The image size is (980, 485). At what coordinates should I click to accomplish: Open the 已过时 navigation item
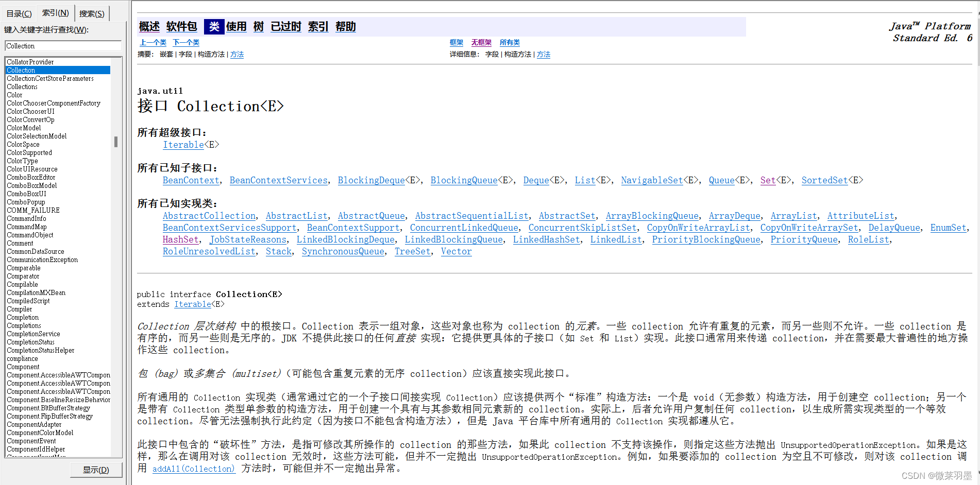coord(286,27)
